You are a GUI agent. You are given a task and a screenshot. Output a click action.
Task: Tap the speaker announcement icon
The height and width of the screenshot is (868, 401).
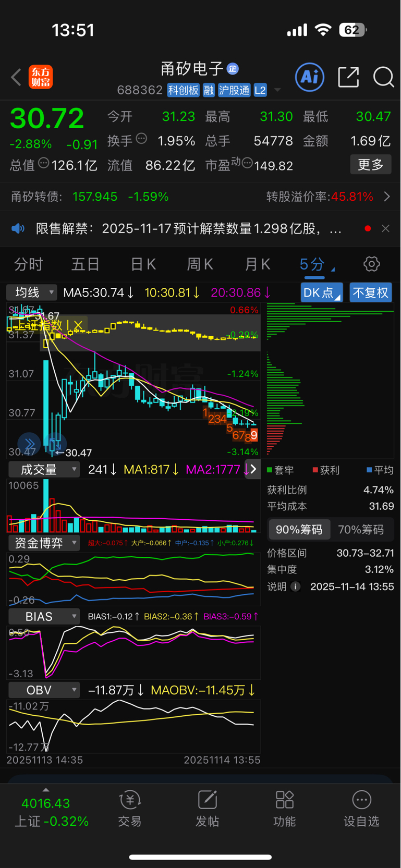pyautogui.click(x=18, y=228)
